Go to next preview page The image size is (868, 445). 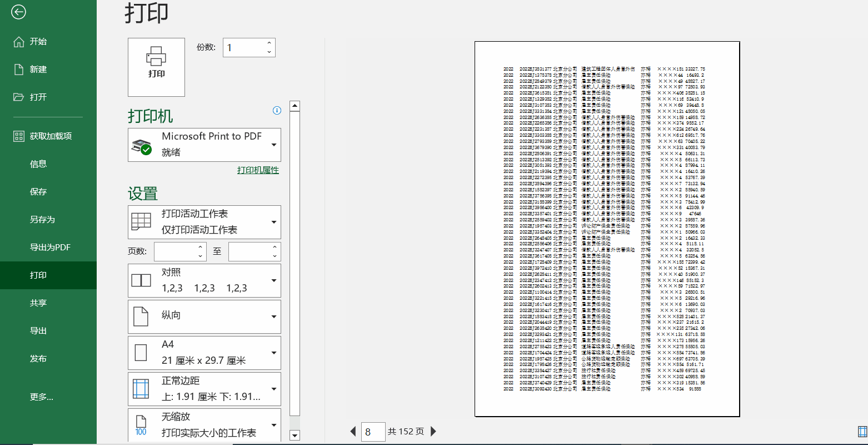433,431
